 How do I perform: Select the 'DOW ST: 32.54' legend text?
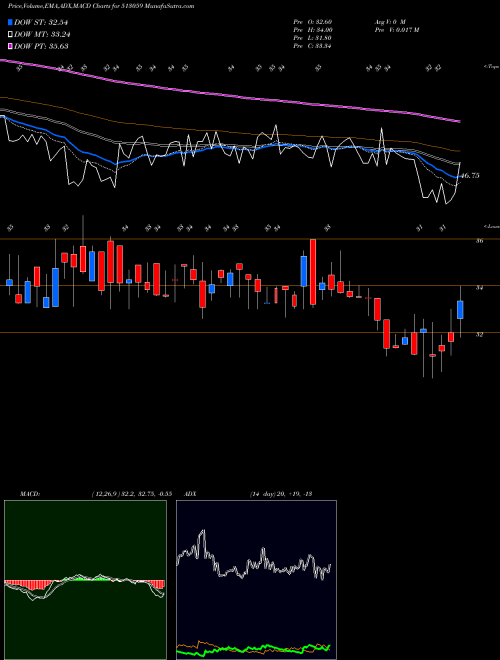[41, 22]
